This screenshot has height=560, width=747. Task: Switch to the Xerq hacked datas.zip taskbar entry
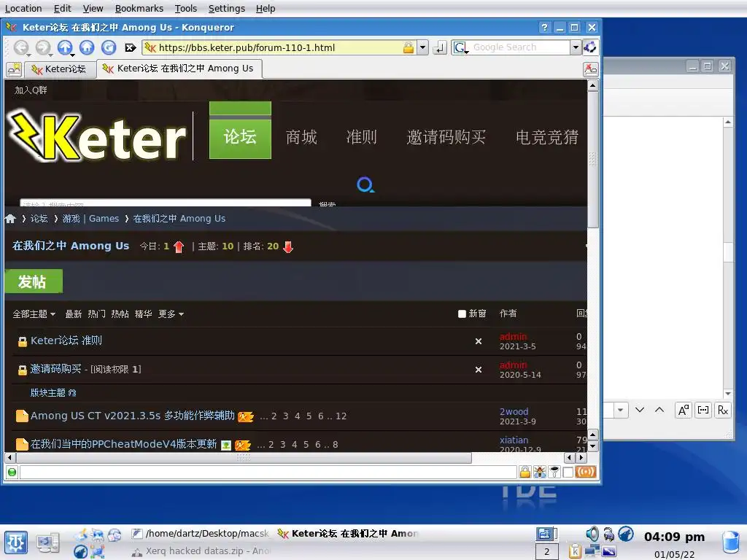[x=201, y=551]
